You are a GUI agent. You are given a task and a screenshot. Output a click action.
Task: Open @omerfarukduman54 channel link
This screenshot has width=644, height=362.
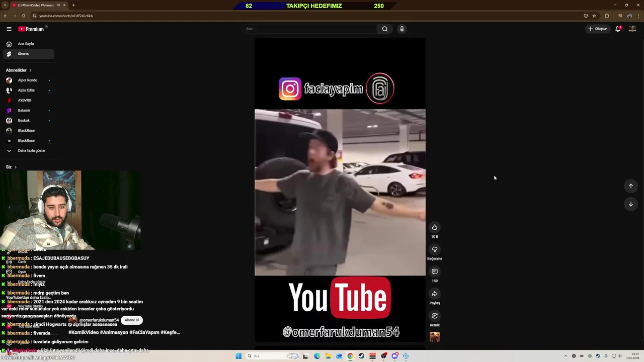click(x=99, y=320)
